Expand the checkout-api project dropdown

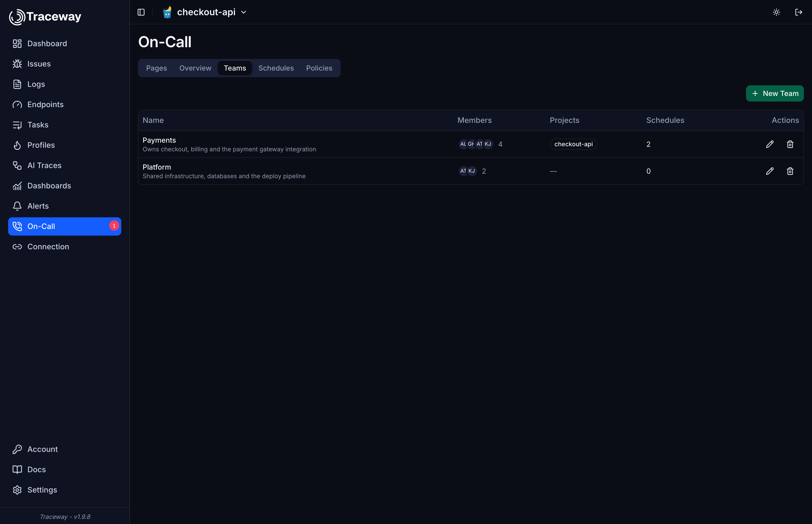[205, 12]
